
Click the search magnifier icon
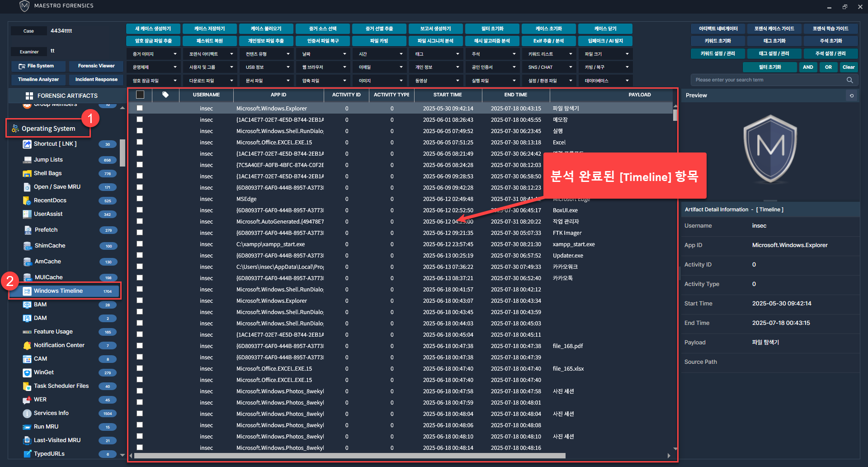click(849, 80)
